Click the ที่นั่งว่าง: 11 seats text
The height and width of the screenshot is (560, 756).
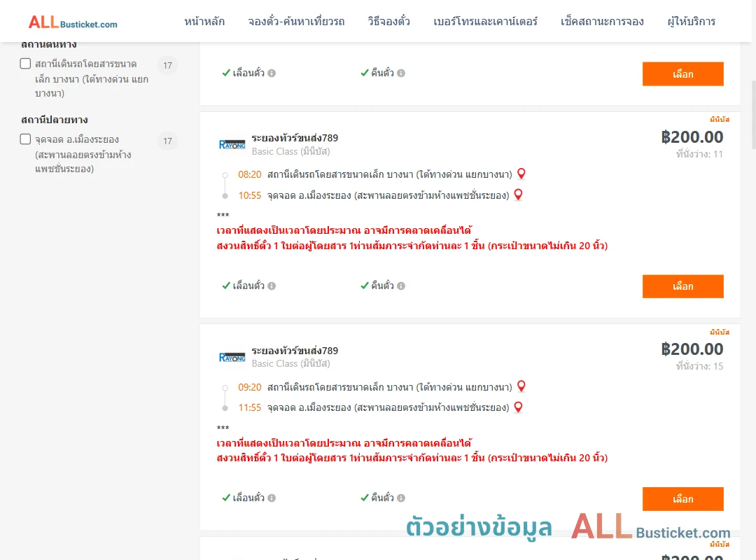pyautogui.click(x=699, y=154)
